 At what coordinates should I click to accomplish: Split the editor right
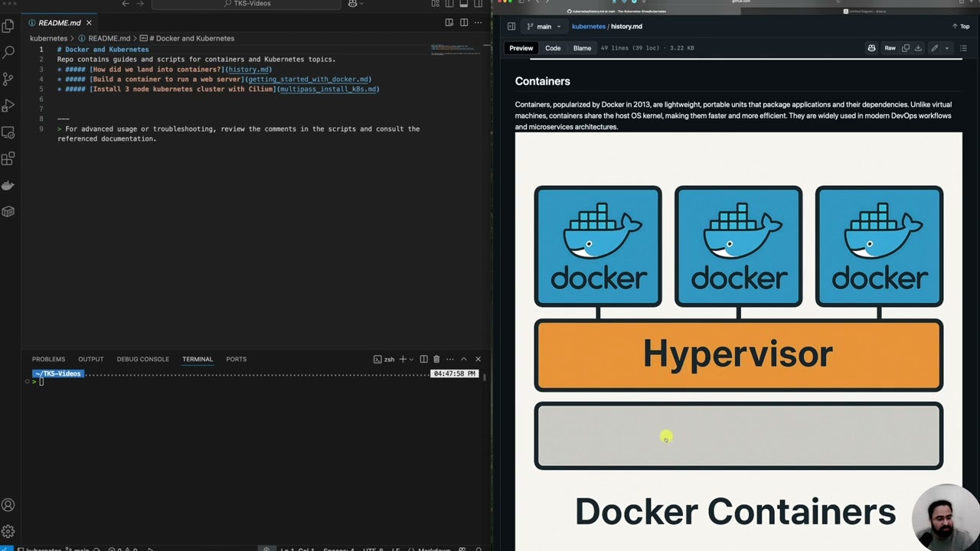464,23
